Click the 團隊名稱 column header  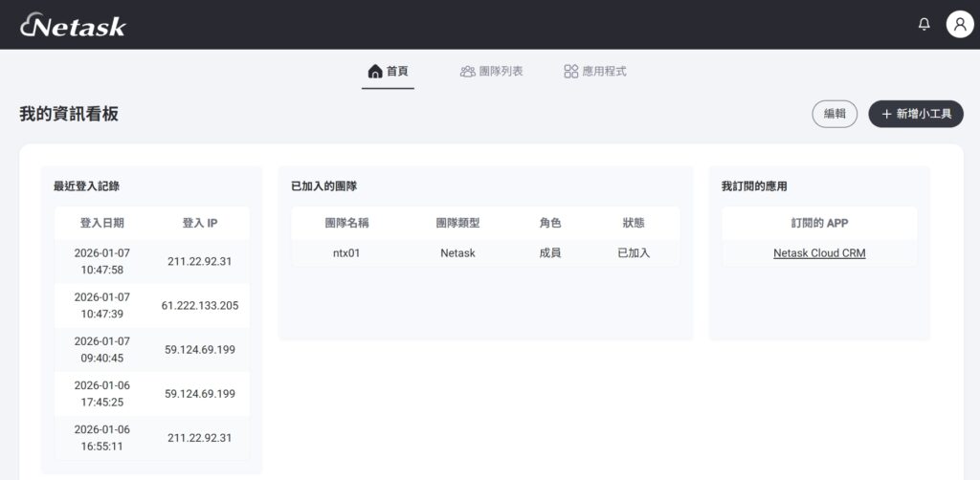pyautogui.click(x=346, y=223)
